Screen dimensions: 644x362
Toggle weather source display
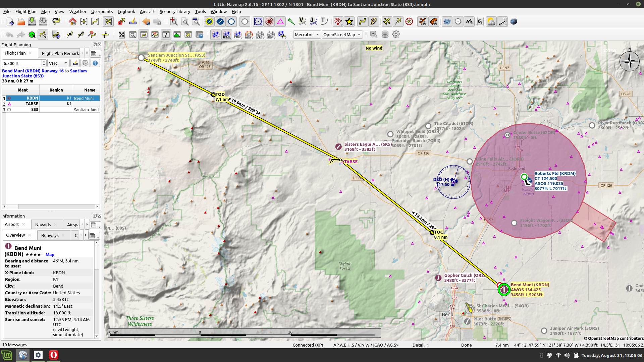[491, 22]
